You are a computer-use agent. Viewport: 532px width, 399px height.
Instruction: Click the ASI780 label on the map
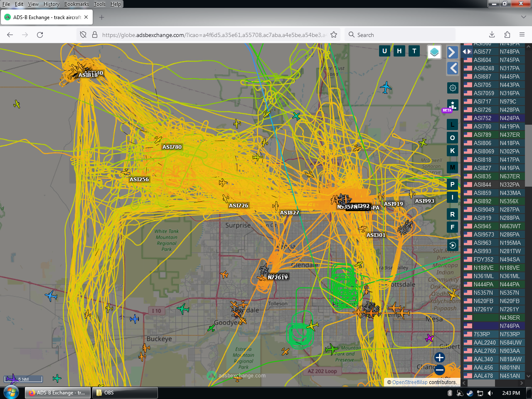(x=172, y=147)
